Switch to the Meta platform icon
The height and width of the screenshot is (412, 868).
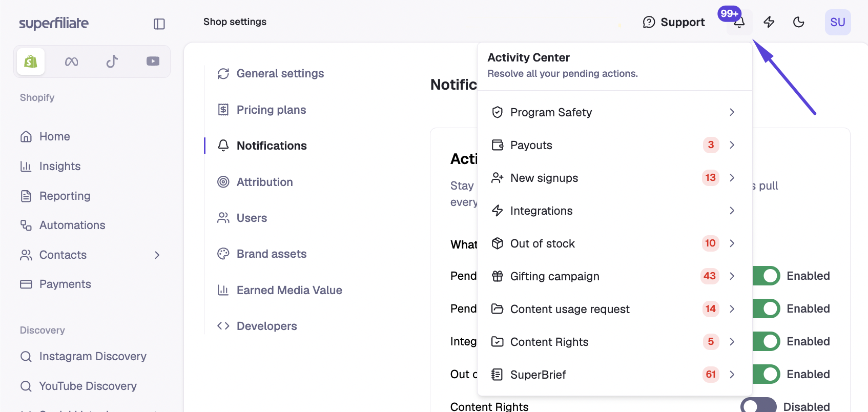click(x=71, y=61)
